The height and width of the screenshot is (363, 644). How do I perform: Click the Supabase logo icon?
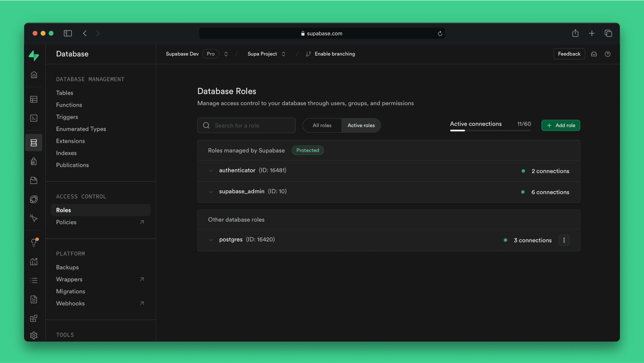34,56
